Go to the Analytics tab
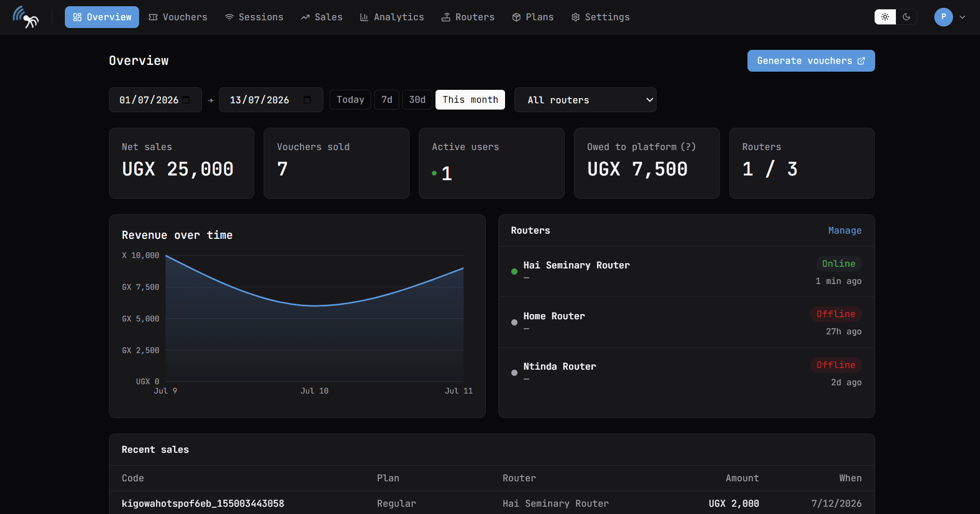Image resolution: width=980 pixels, height=514 pixels. [392, 17]
